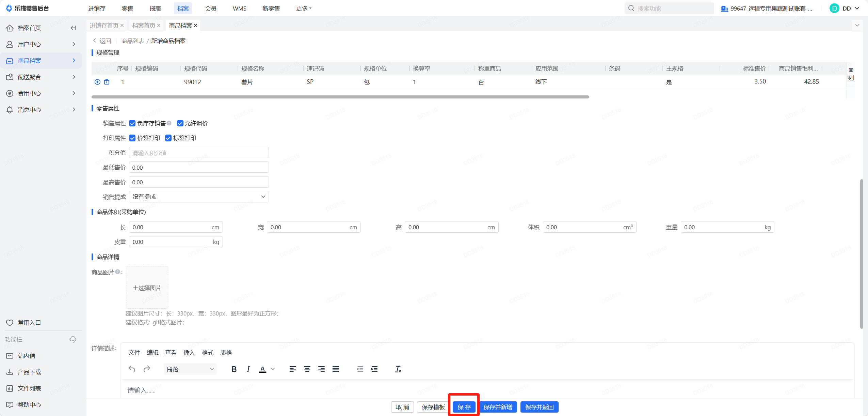Open user account dropdown arrow

pos(857,9)
